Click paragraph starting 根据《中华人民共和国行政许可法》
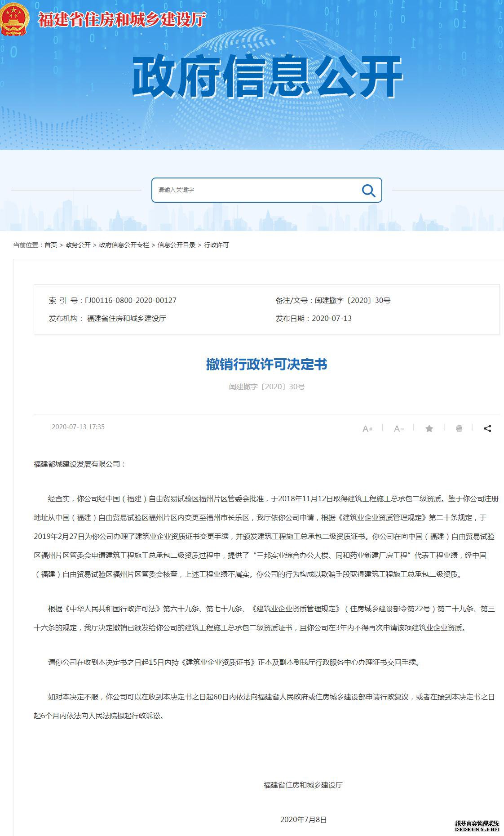Viewport: 504px width, 836px height. pyautogui.click(x=265, y=618)
